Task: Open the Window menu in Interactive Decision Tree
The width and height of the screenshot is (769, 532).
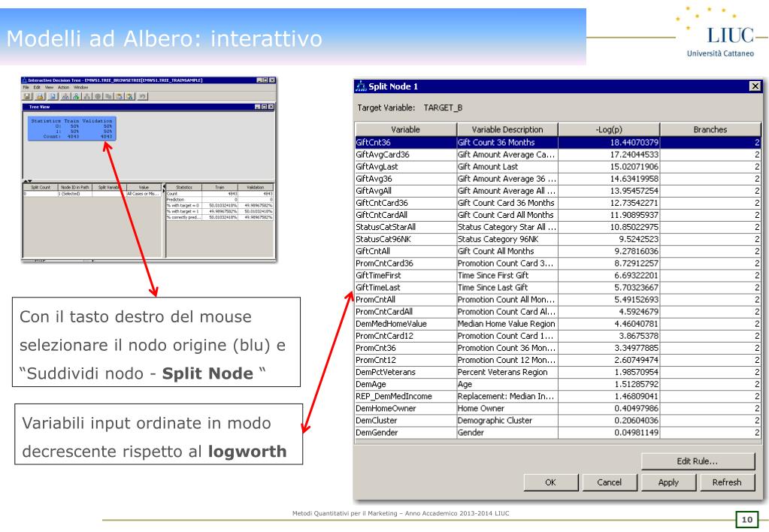Action: coord(81,87)
